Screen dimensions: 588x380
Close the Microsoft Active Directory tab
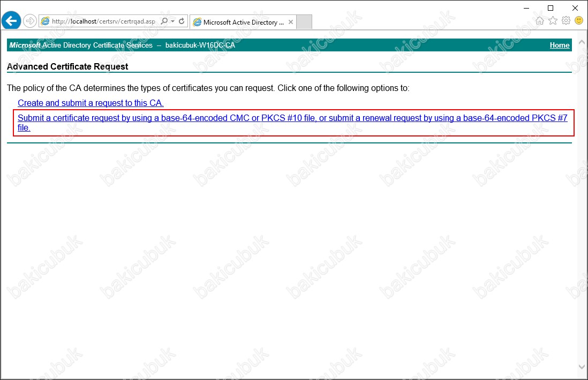[x=291, y=22]
